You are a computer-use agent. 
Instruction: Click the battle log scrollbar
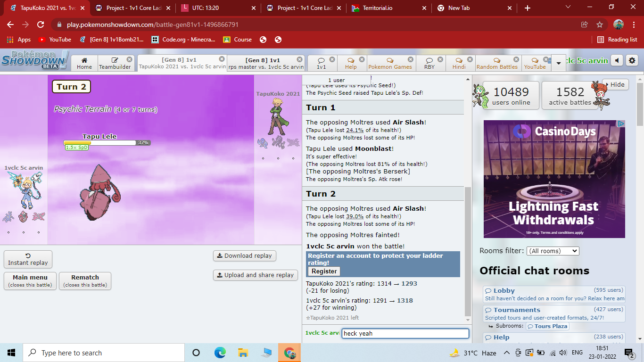coord(468,251)
